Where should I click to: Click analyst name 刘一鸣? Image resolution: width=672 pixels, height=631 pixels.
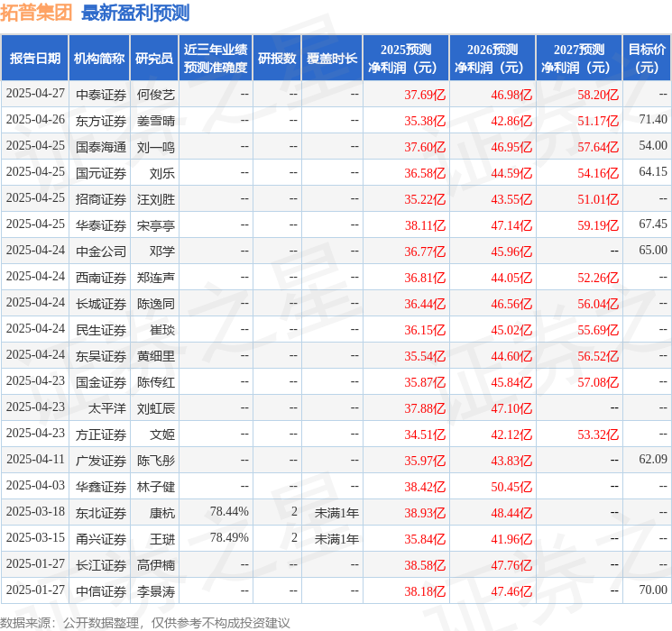(155, 146)
